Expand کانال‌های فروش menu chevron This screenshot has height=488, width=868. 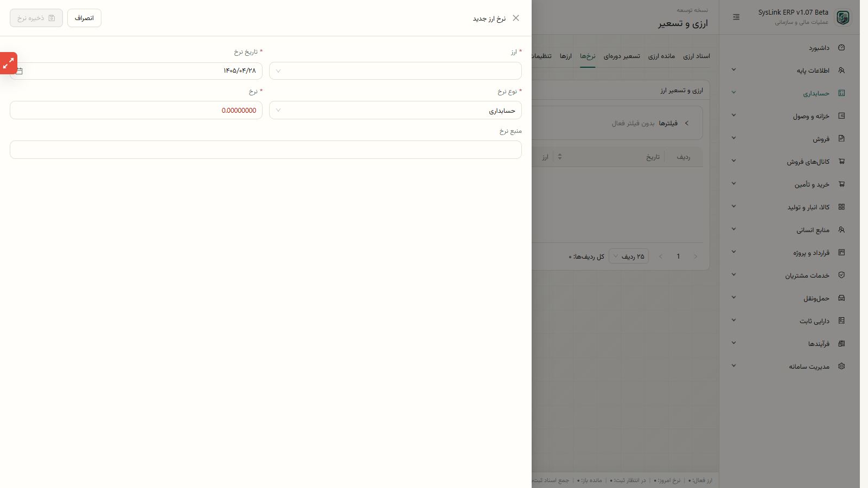click(733, 160)
